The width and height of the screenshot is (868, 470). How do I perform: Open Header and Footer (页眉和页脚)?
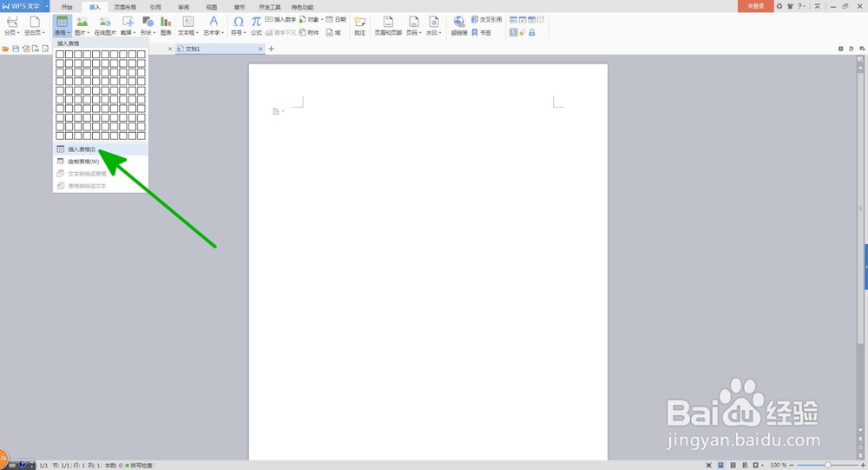coord(388,25)
